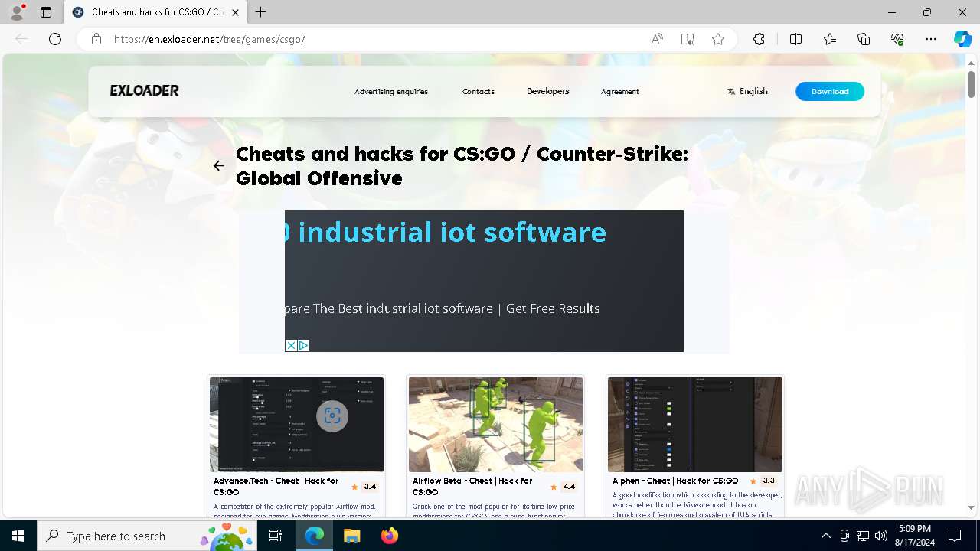Open the Airflow Beta - Cheat title link
This screenshot has width=980, height=551.
472,486
